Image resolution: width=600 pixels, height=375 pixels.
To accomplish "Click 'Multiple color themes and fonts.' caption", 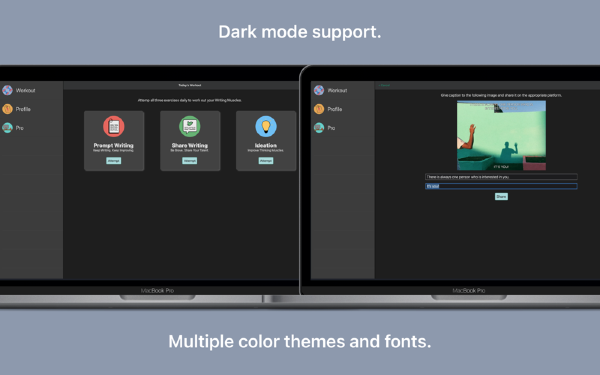I will pyautogui.click(x=300, y=341).
